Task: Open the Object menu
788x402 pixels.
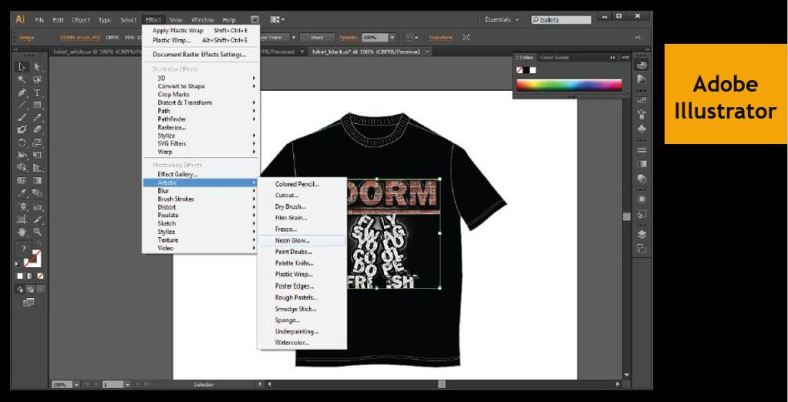Action: (x=80, y=20)
